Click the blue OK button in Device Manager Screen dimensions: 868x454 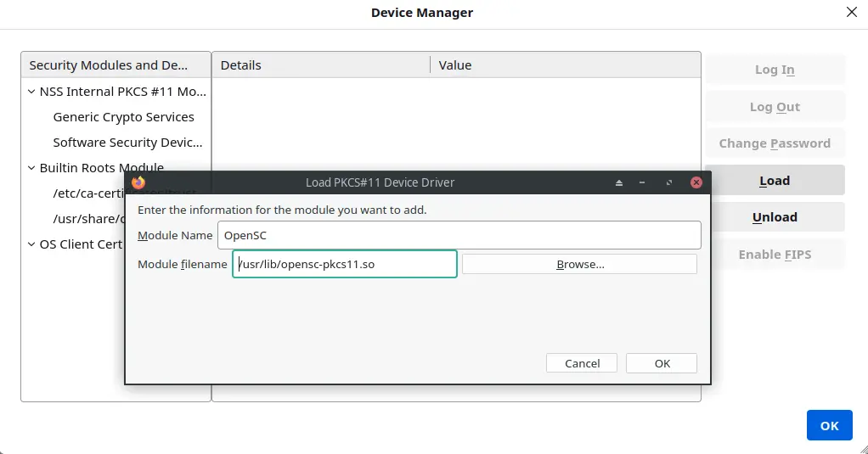[829, 425]
